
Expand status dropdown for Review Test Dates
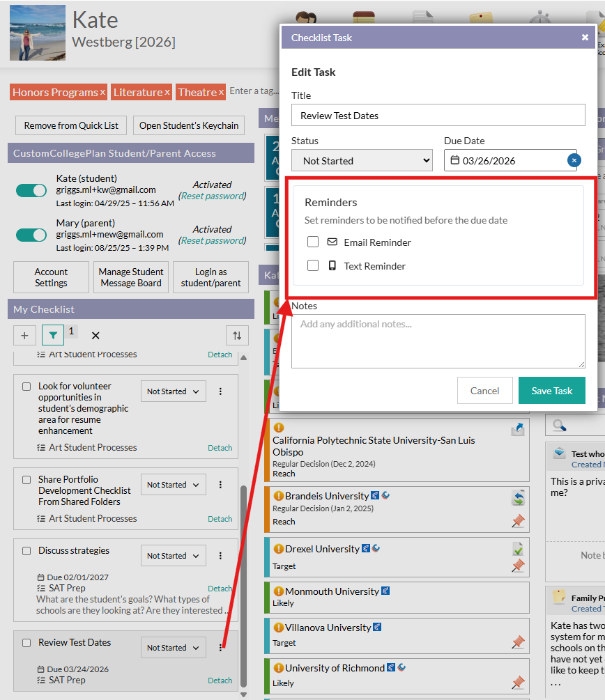pos(174,648)
